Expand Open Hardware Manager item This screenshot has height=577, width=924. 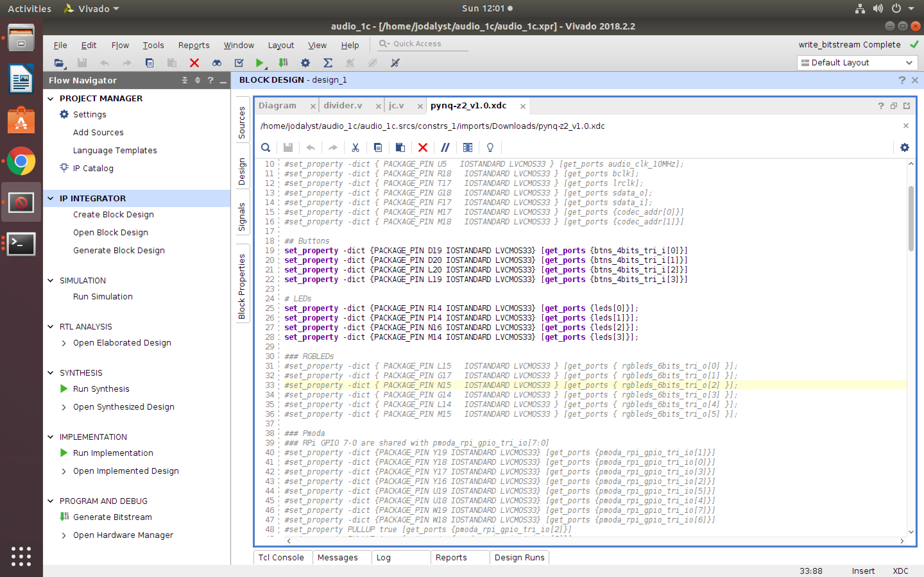click(x=64, y=535)
